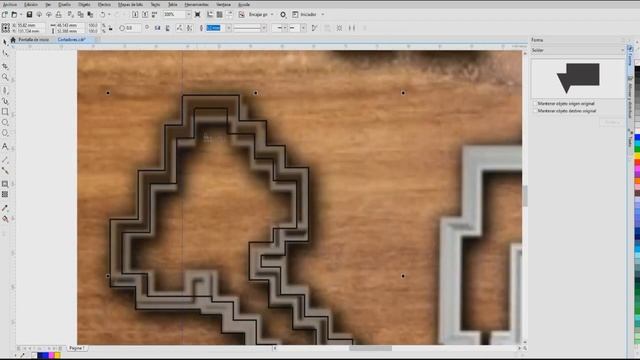
Task: Toggle the lock ratio padlock
Action: 110,28
